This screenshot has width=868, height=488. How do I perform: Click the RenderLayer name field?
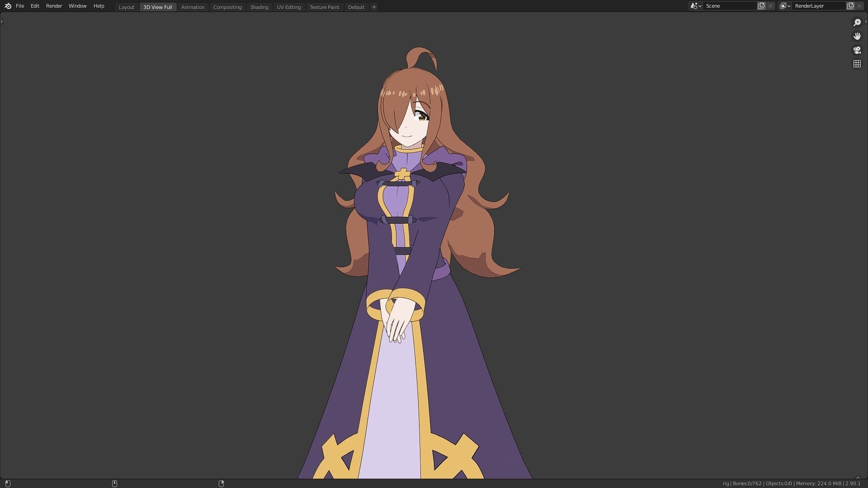819,6
